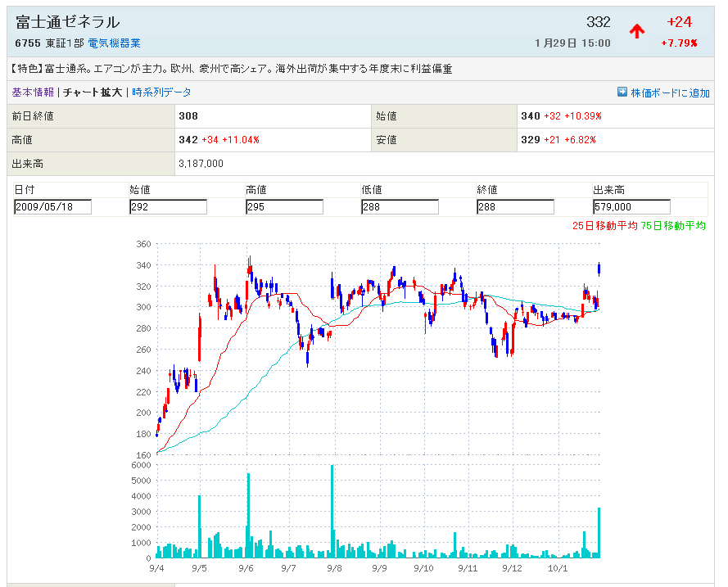The width and height of the screenshot is (728, 587).
Task: Click the 低値 input field showing 288
Action: (400, 207)
